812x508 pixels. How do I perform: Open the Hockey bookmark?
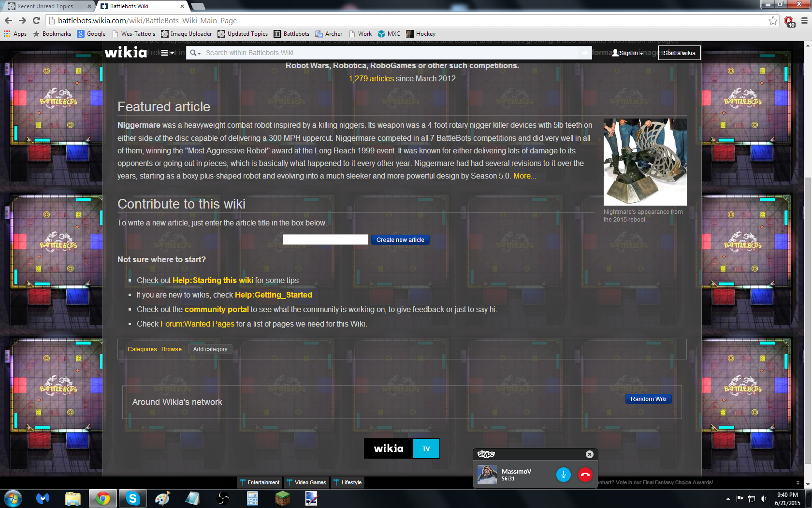coord(420,34)
